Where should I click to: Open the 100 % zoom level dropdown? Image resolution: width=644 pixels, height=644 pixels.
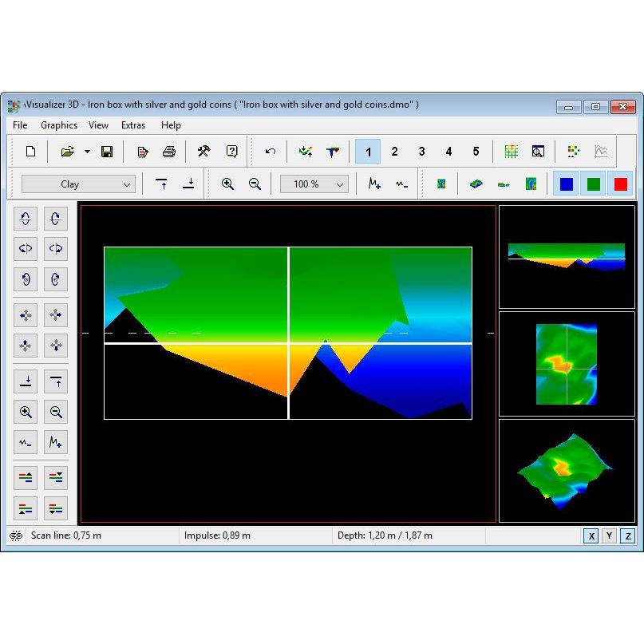[x=314, y=184]
